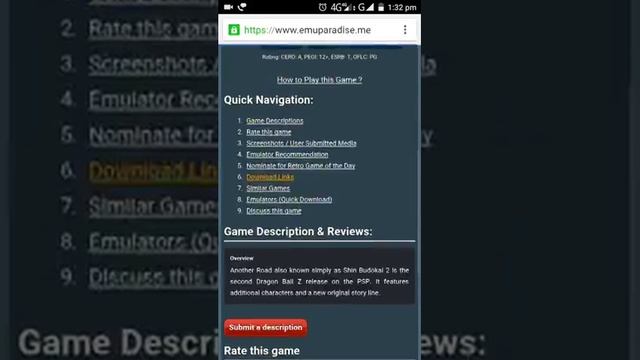Image resolution: width=640 pixels, height=360 pixels.
Task: Open Emulators (Quick Download) link
Action: coord(289,199)
